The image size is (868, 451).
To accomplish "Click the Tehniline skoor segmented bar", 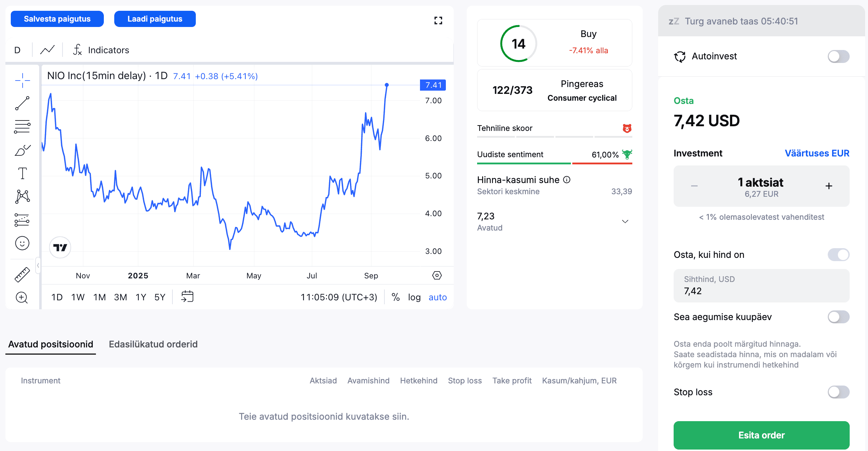I will (554, 137).
